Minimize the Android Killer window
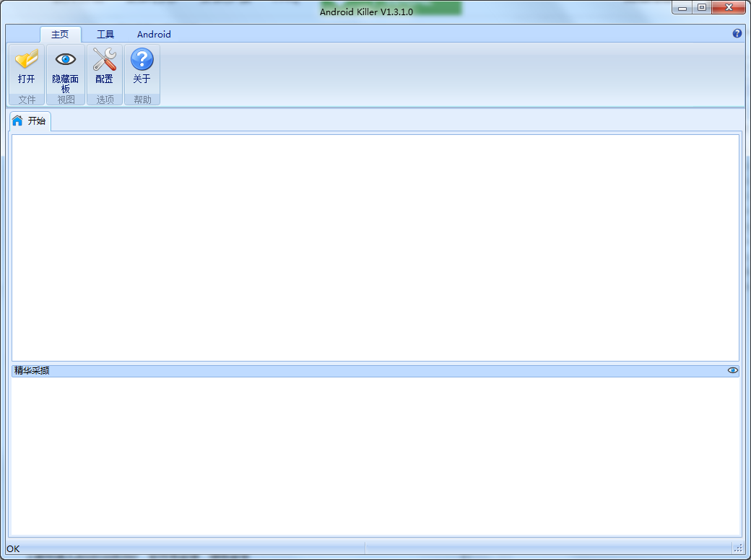The height and width of the screenshot is (560, 751). (x=682, y=8)
